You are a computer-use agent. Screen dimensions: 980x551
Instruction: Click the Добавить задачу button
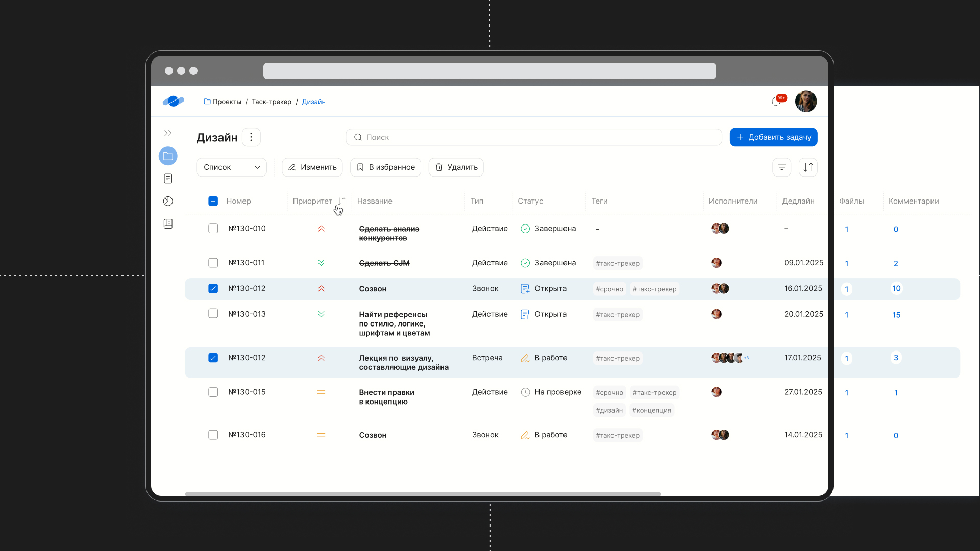773,137
